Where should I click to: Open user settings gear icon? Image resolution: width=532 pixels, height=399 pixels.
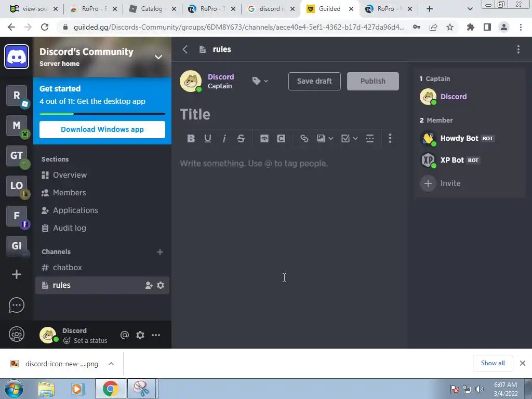140,335
